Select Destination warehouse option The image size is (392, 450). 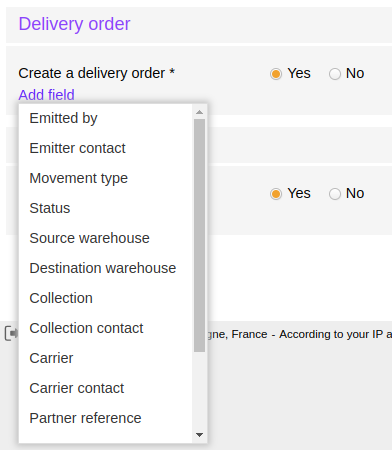click(105, 268)
